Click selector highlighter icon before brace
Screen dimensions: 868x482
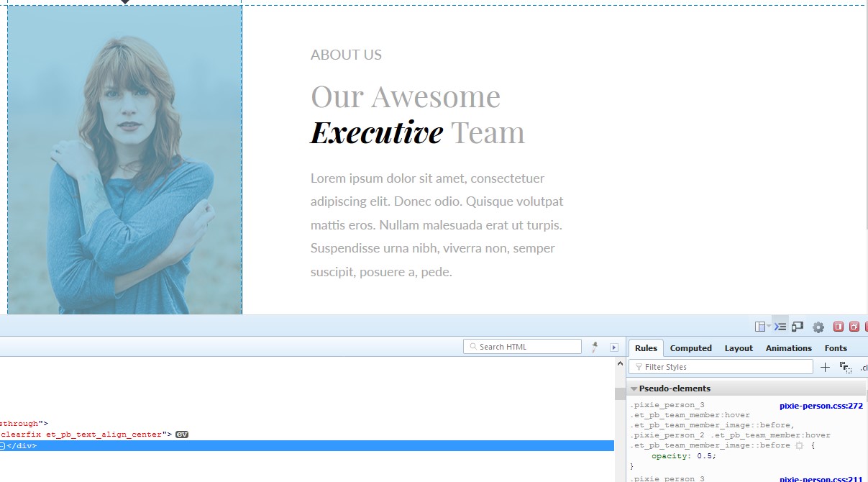pos(799,446)
